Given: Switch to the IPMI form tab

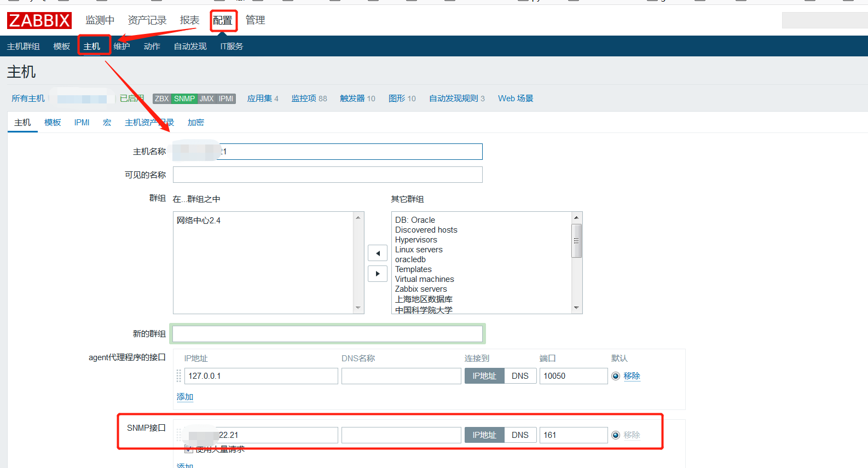Looking at the screenshot, I should (x=82, y=123).
